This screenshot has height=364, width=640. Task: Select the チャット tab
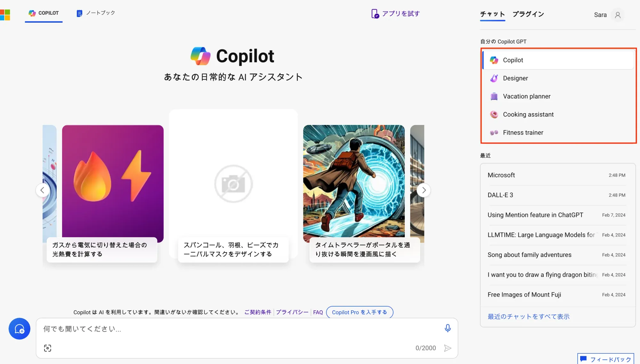[x=492, y=14]
